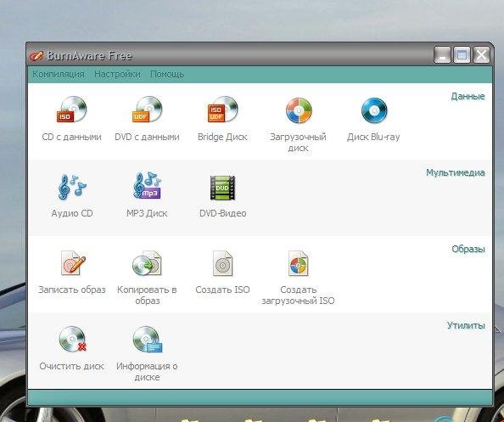The height and width of the screenshot is (422, 504).
Task: Click the Мультимедиа section heading
Action: (456, 172)
